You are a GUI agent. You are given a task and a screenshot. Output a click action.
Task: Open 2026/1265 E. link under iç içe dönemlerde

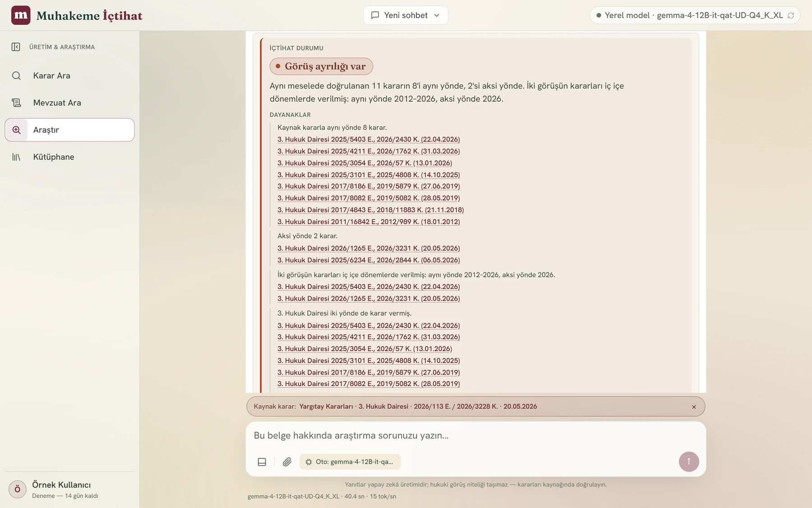[x=369, y=298]
